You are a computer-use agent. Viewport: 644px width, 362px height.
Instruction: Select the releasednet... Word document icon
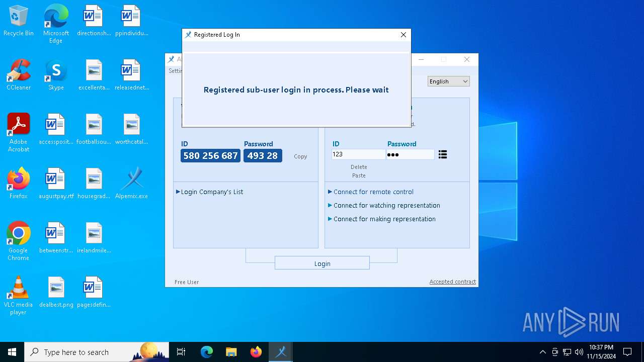point(131,75)
